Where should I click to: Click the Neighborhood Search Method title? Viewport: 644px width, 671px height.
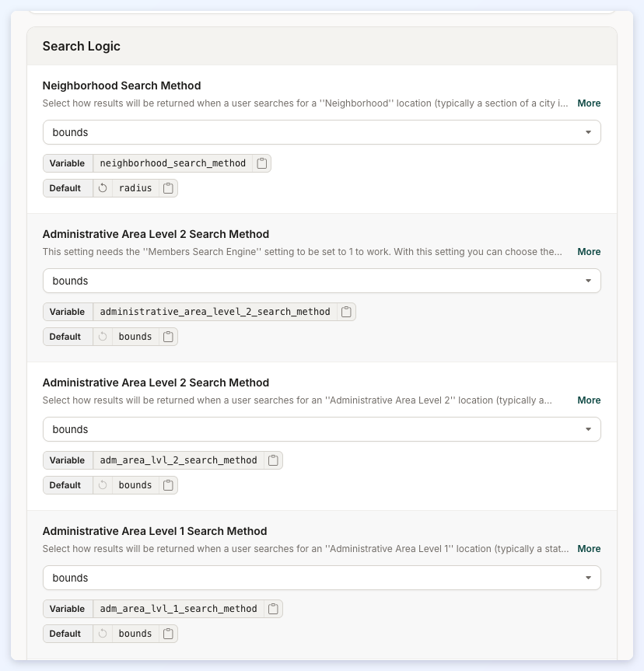coord(121,86)
